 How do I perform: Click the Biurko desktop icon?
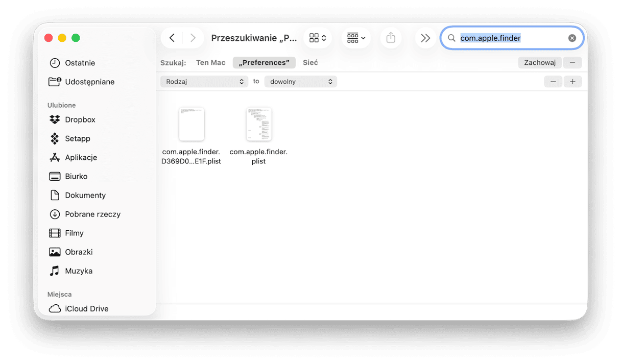(x=55, y=176)
